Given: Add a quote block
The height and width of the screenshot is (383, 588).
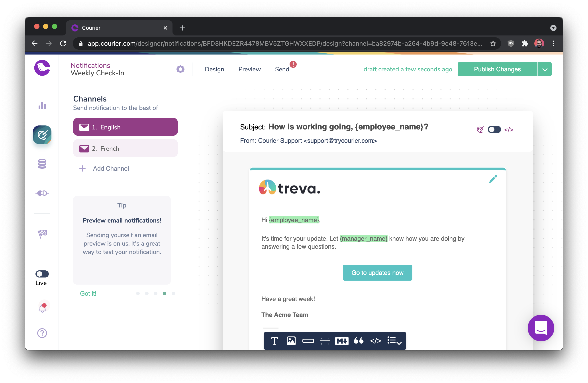Looking at the screenshot, I should tap(359, 341).
